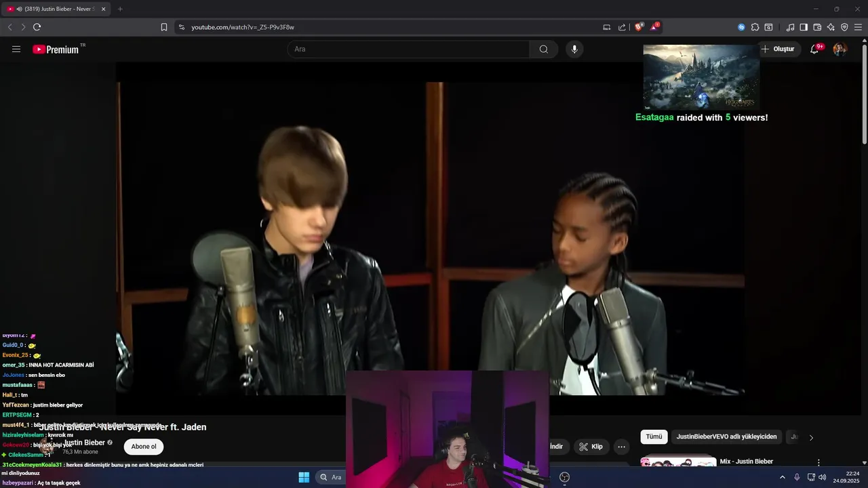Open the browser main menu
This screenshot has height=488, width=868.
coord(858,27)
